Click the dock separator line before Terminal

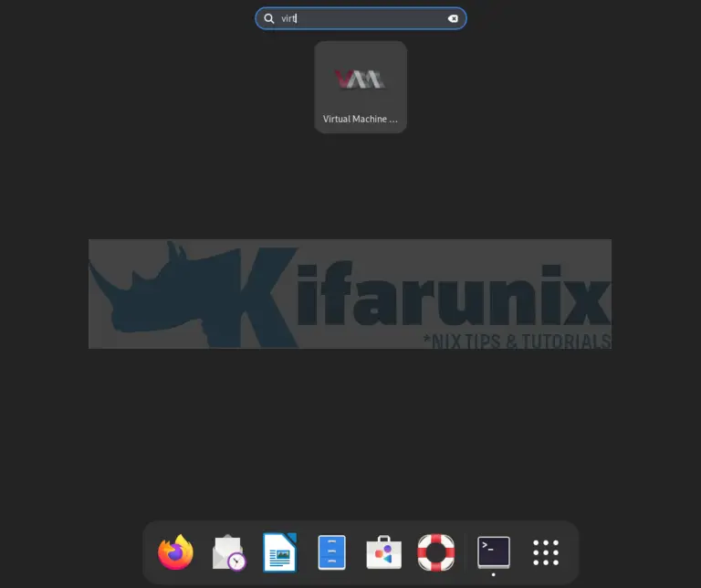(x=466, y=552)
